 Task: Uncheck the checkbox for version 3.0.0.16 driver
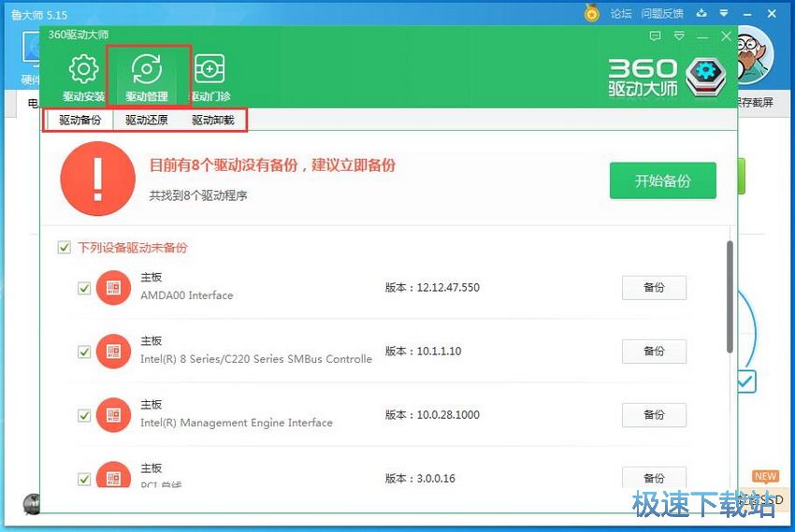pyautogui.click(x=84, y=479)
